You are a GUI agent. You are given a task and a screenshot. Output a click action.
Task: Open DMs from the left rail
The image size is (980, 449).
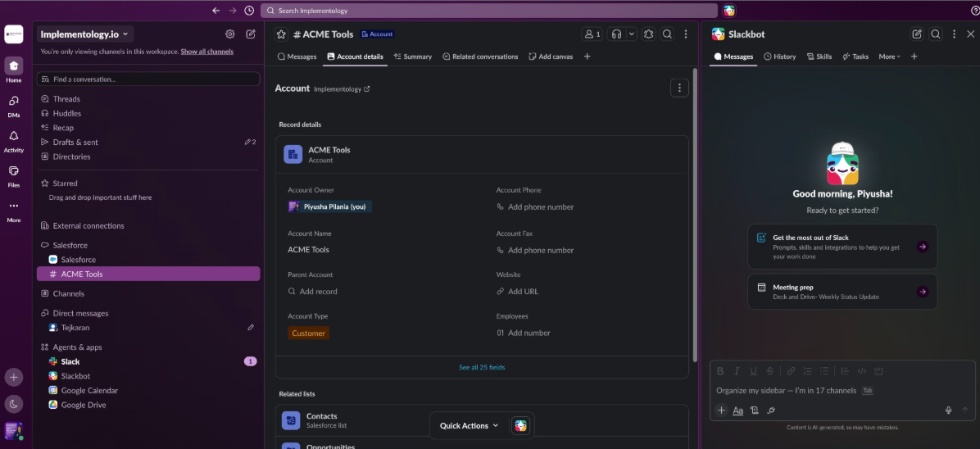tap(14, 106)
